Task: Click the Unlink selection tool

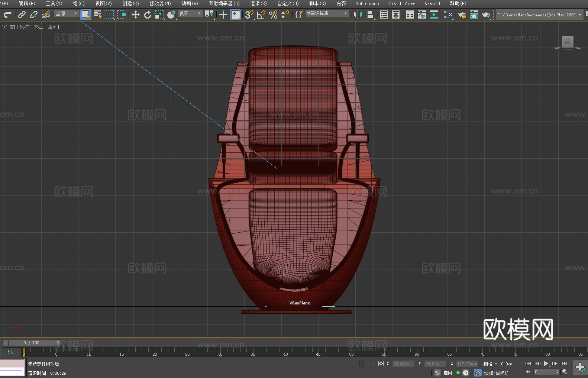Action: pyautogui.click(x=34, y=14)
